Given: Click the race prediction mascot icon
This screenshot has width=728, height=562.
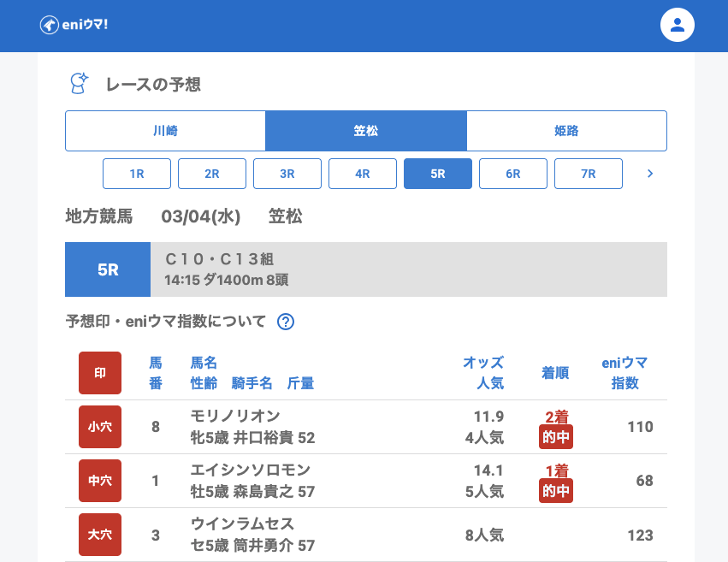Looking at the screenshot, I should (79, 84).
